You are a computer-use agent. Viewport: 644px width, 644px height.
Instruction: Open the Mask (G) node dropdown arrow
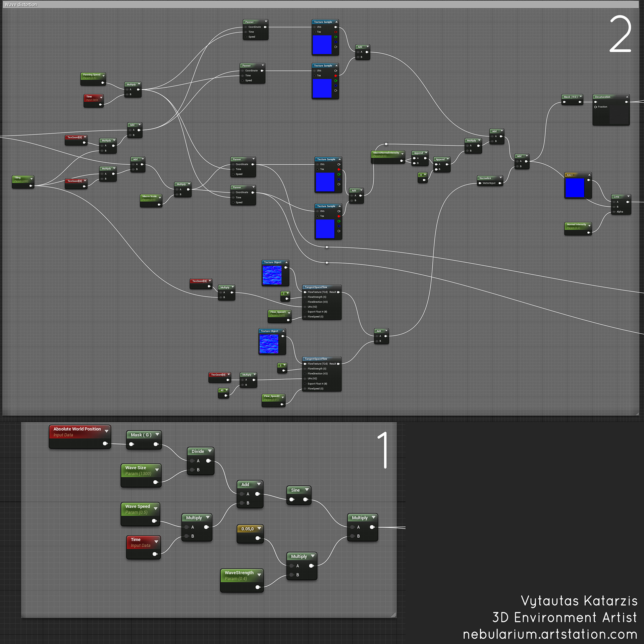(x=157, y=434)
